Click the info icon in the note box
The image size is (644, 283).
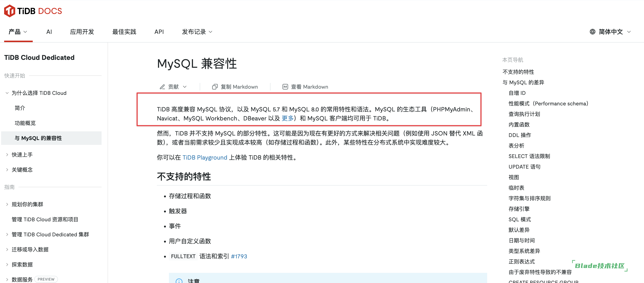pyautogui.click(x=179, y=281)
